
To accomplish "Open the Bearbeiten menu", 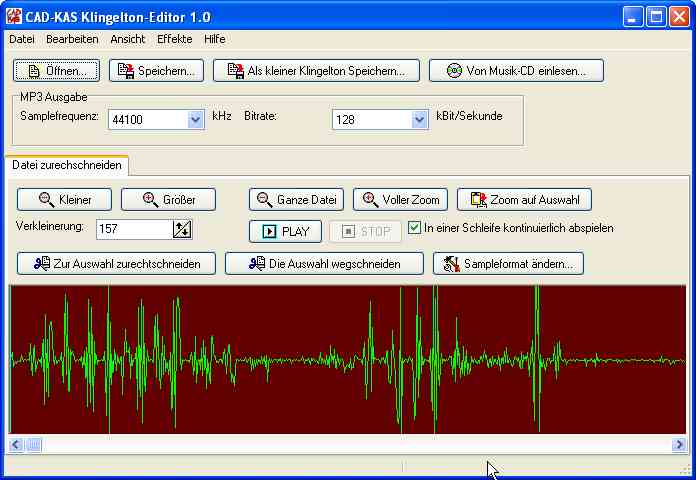I will 72,39.
